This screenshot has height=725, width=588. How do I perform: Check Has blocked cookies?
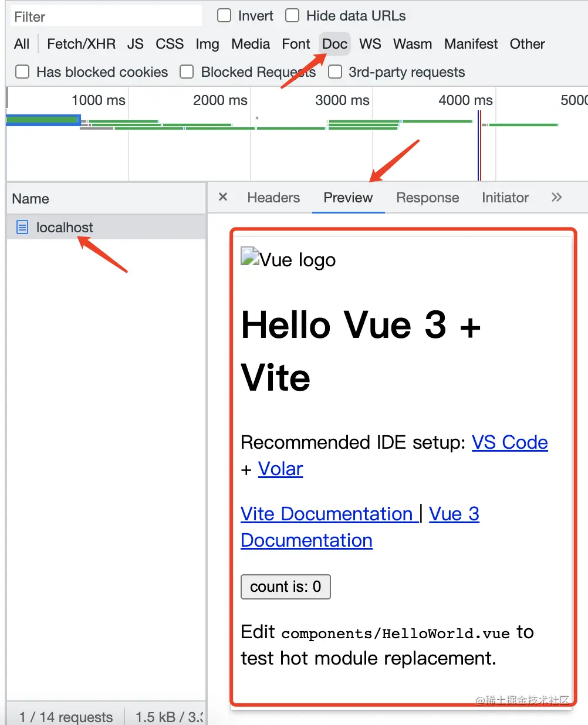22,72
